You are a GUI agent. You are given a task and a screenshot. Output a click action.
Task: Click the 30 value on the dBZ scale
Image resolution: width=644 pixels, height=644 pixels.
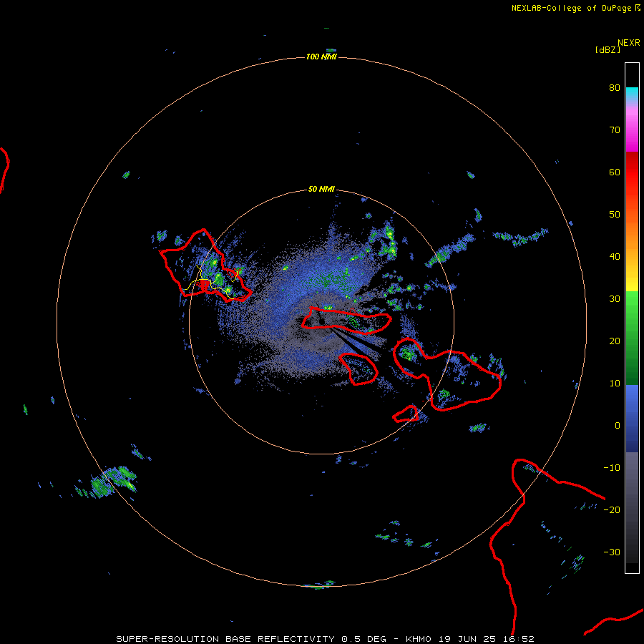point(615,299)
